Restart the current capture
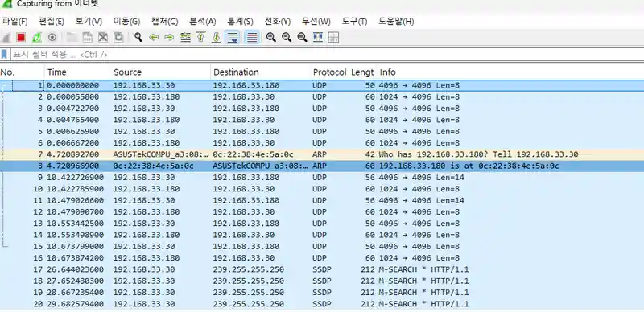This screenshot has width=644, height=312. (36, 37)
